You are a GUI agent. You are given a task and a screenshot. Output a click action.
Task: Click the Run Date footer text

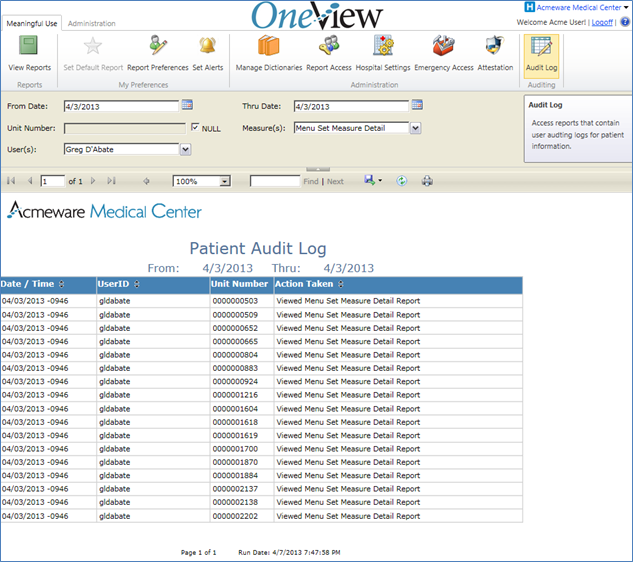click(x=289, y=552)
